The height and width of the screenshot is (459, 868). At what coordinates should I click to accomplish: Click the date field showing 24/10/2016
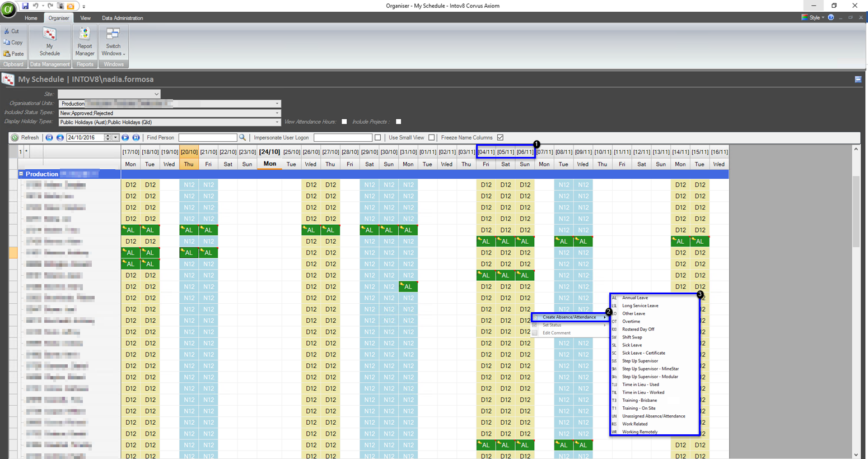(x=85, y=137)
